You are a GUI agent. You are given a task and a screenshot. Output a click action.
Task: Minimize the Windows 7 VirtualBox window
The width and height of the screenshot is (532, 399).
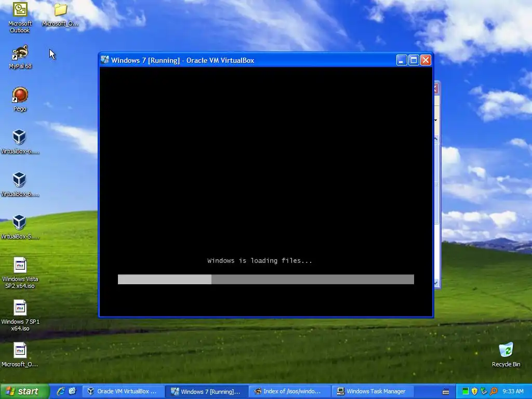point(402,60)
